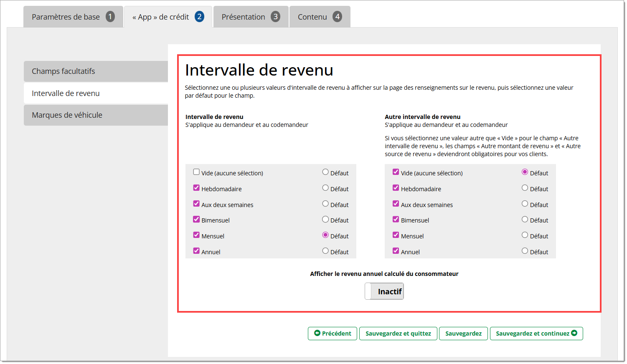Switch to the Présentation tab

[244, 17]
